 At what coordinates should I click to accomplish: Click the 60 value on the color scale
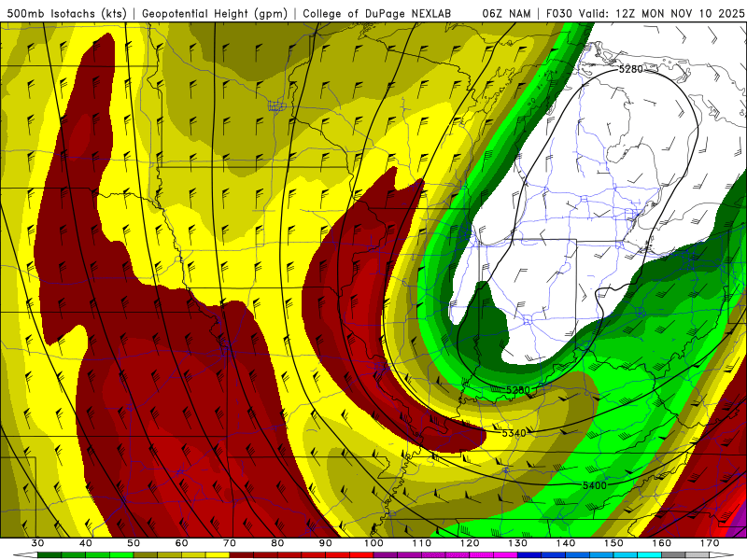pos(181,543)
